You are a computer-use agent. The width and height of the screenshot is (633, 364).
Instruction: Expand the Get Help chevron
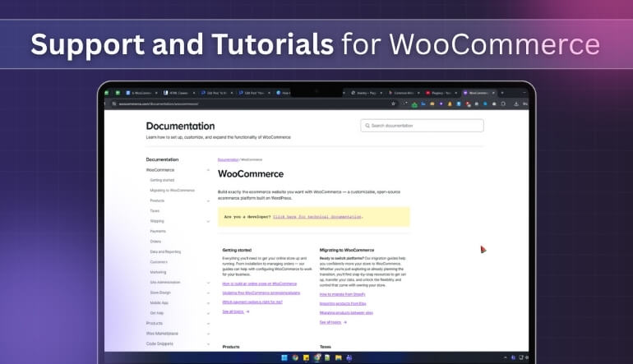[x=208, y=314]
